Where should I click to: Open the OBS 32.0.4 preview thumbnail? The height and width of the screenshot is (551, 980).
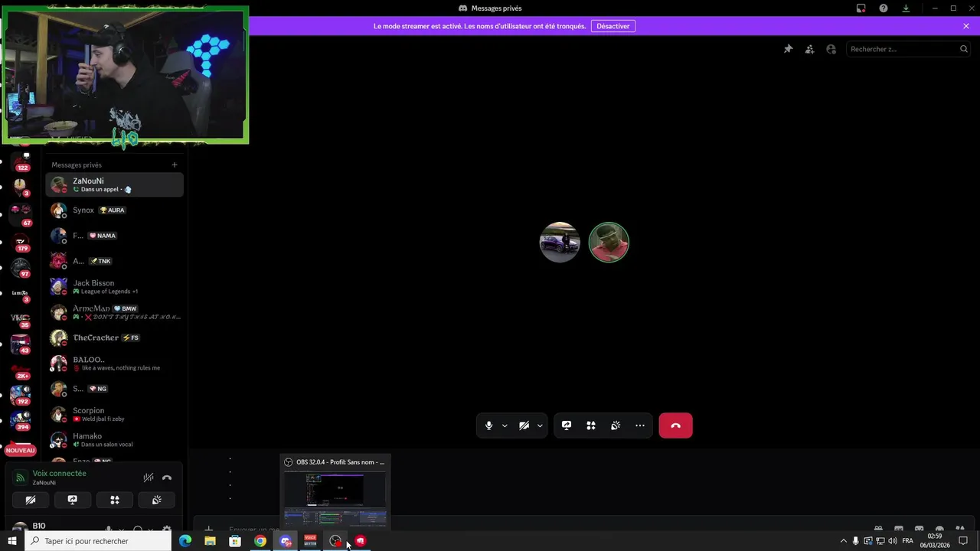(335, 498)
